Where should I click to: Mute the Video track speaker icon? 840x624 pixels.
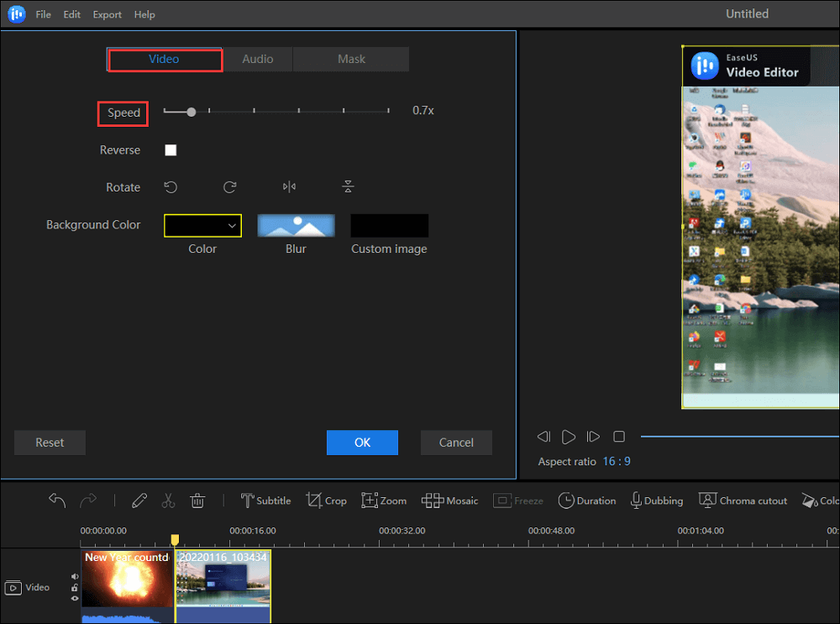click(x=75, y=576)
